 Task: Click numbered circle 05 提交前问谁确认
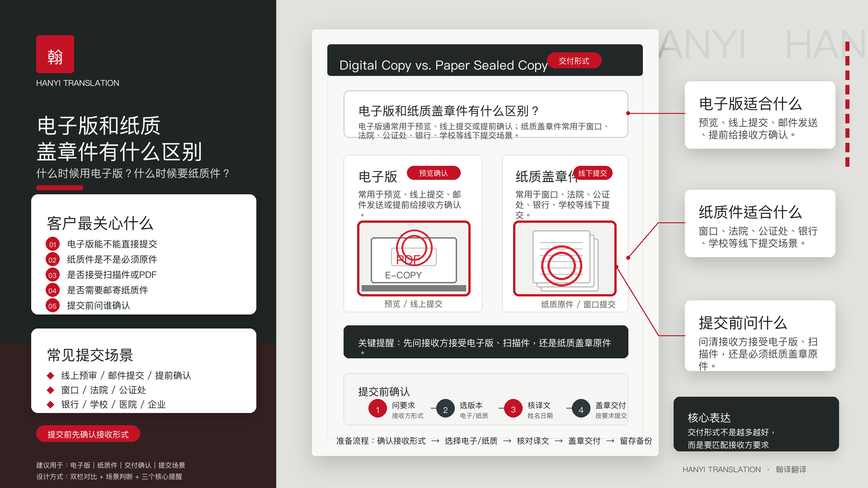[x=52, y=305]
